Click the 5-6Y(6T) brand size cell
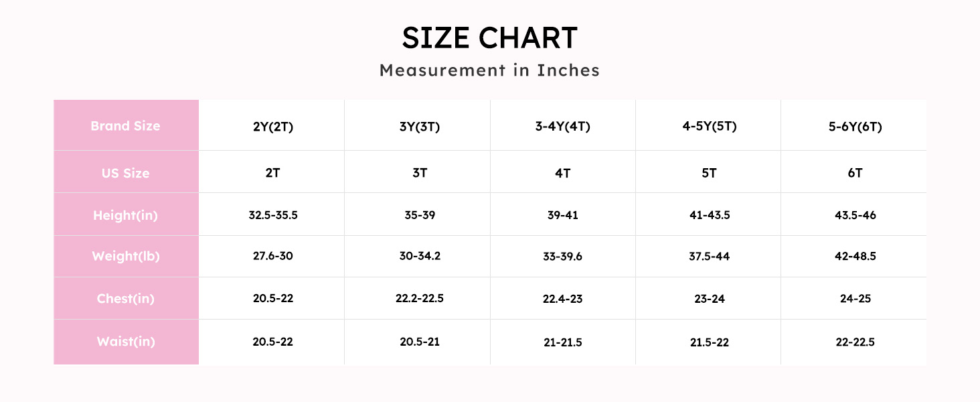The height and width of the screenshot is (402, 980). 855,127
